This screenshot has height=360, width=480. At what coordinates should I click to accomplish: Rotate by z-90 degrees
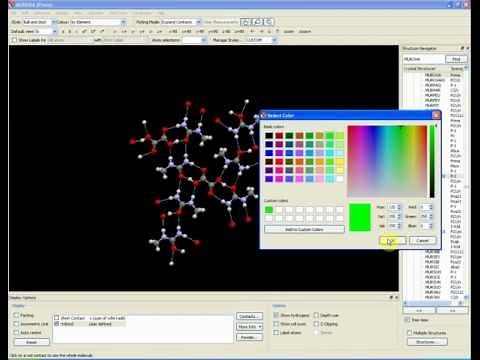point(226,31)
